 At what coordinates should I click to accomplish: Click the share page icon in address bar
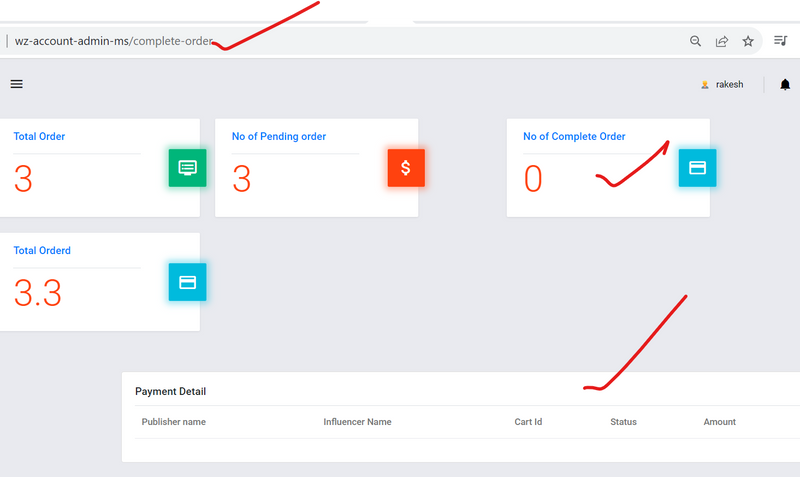721,41
